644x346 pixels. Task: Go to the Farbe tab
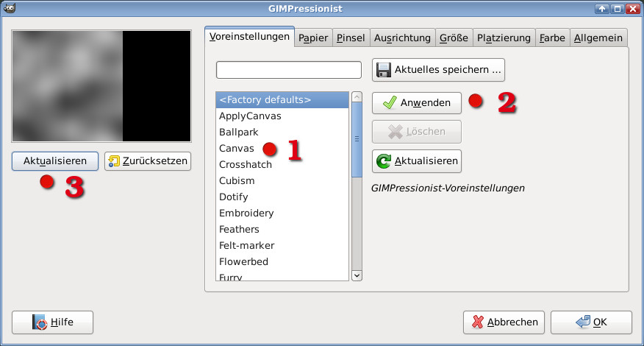pyautogui.click(x=551, y=38)
